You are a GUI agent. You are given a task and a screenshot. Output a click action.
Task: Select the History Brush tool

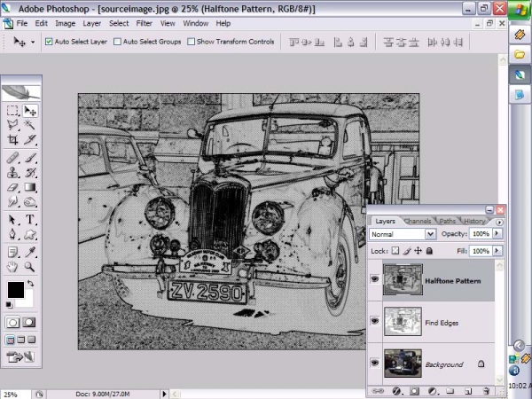30,172
